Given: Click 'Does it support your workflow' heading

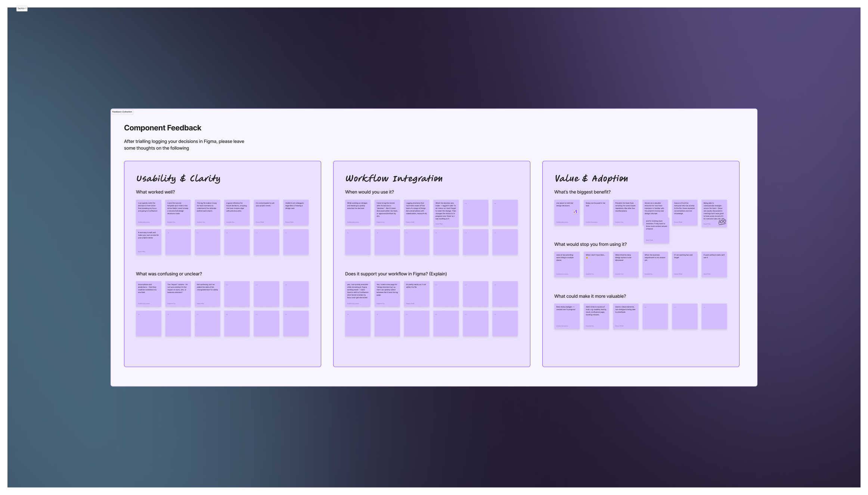Looking at the screenshot, I should point(396,274).
